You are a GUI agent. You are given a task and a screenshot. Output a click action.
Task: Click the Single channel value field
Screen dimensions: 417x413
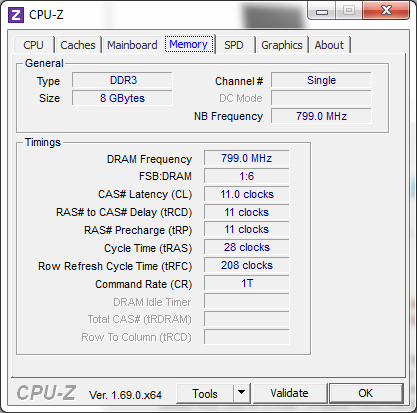(321, 80)
